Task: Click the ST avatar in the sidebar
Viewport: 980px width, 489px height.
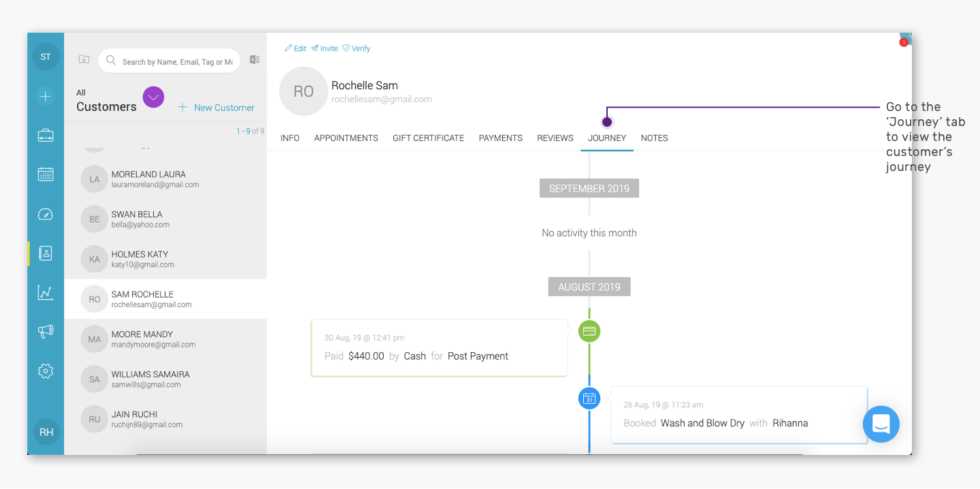Action: coord(46,57)
